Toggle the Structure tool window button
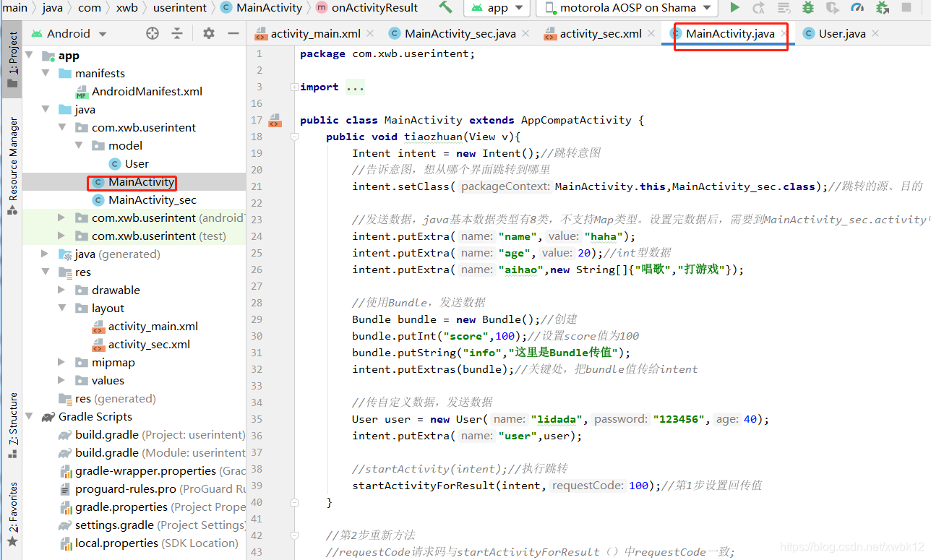The height and width of the screenshot is (560, 931). (12, 426)
